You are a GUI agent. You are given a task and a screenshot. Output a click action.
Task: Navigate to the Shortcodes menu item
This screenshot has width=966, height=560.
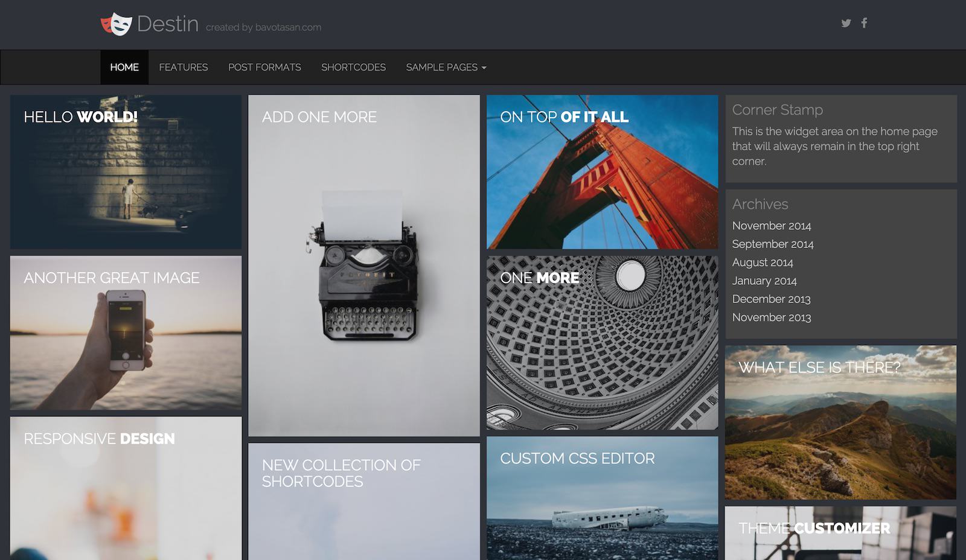pyautogui.click(x=353, y=67)
